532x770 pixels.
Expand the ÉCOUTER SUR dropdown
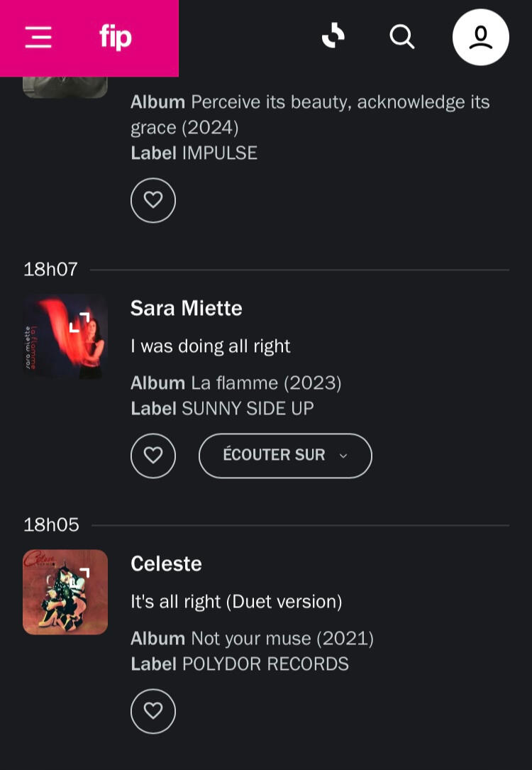[284, 456]
